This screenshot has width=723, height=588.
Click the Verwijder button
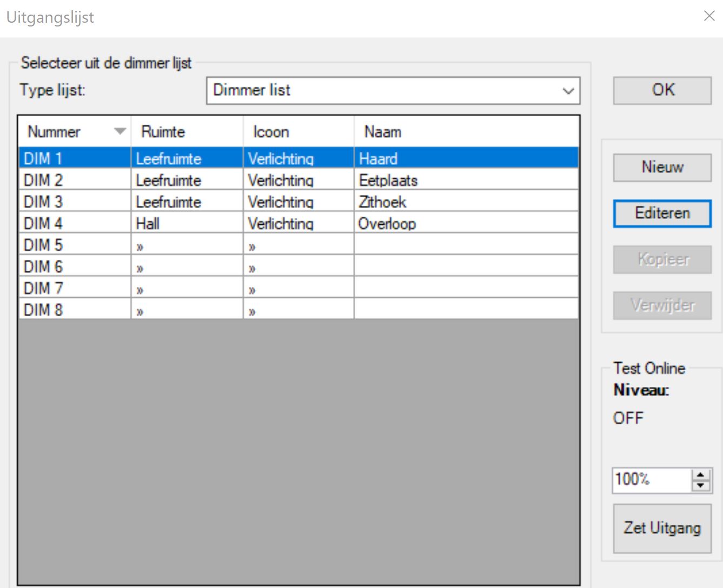[x=661, y=305]
